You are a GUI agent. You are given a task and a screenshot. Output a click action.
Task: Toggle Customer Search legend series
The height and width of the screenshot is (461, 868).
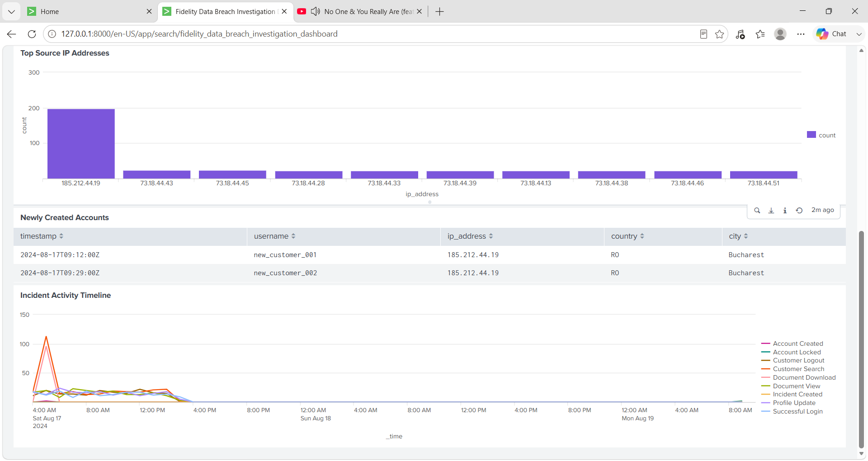(x=793, y=369)
